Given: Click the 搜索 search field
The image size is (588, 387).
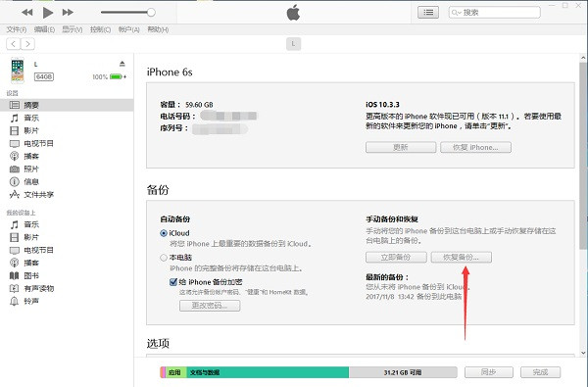Looking at the screenshot, I should point(494,13).
